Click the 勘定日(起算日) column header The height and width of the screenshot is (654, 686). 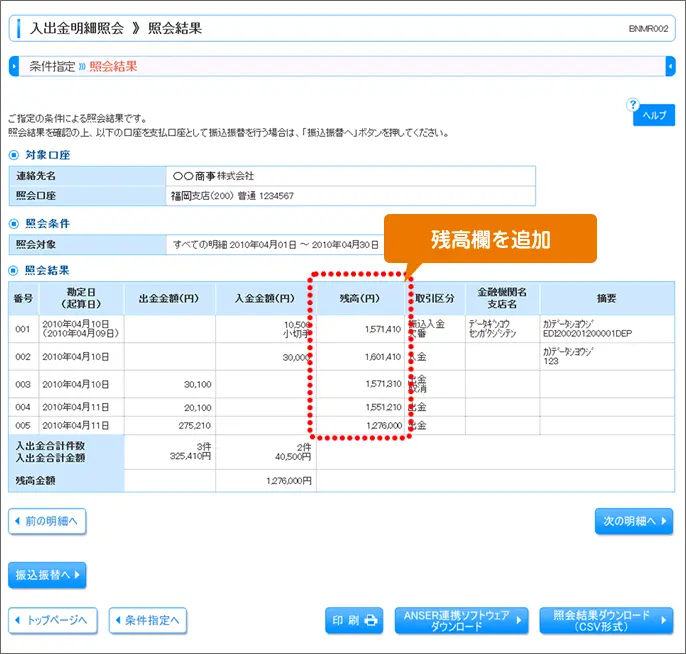pyautogui.click(x=81, y=298)
